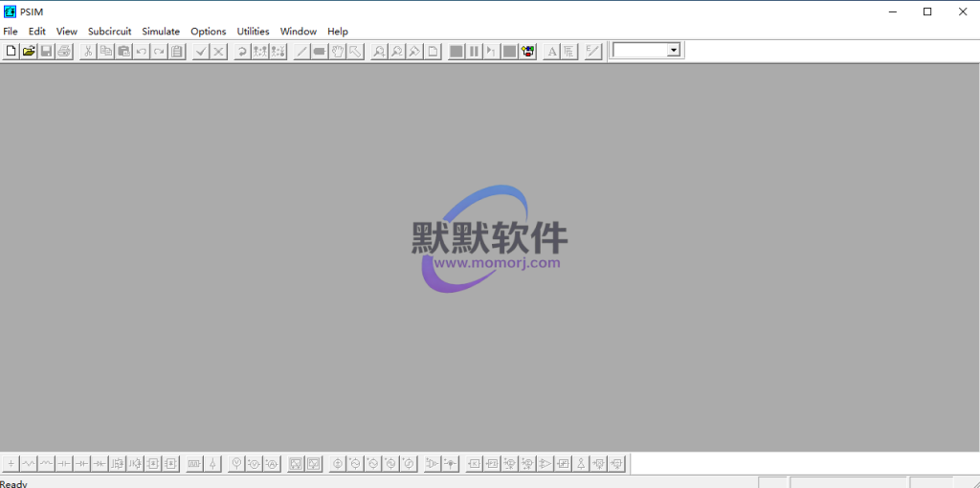Click the Rotate element icon

point(242,52)
